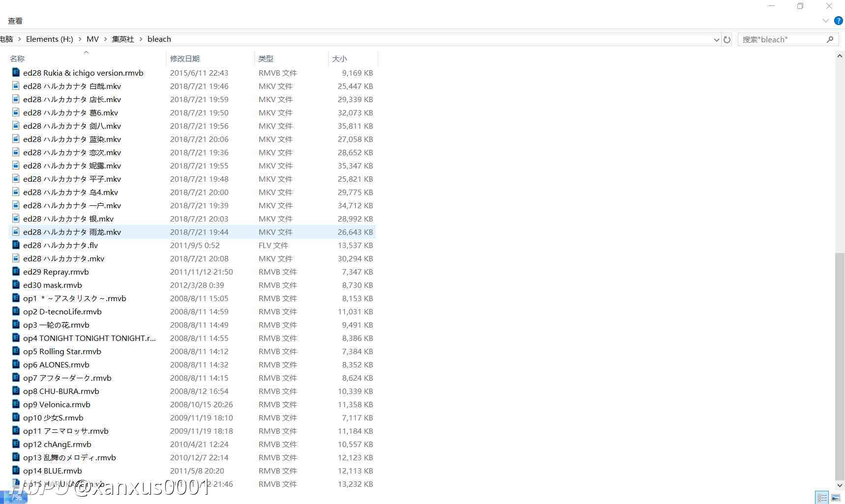The height and width of the screenshot is (504, 845).
Task: Select ed29 Repray.rmvb file icon
Action: 16,271
